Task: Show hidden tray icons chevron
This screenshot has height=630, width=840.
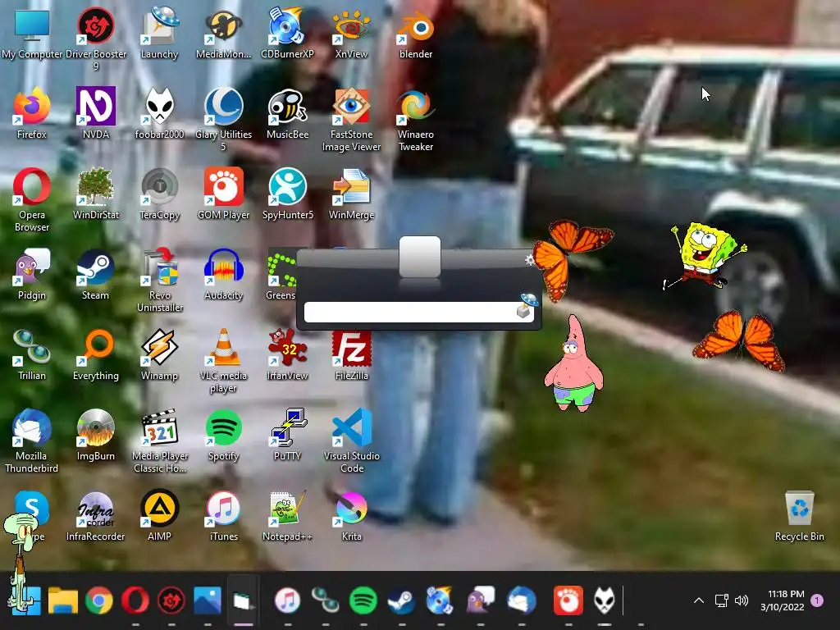Action: (x=699, y=600)
